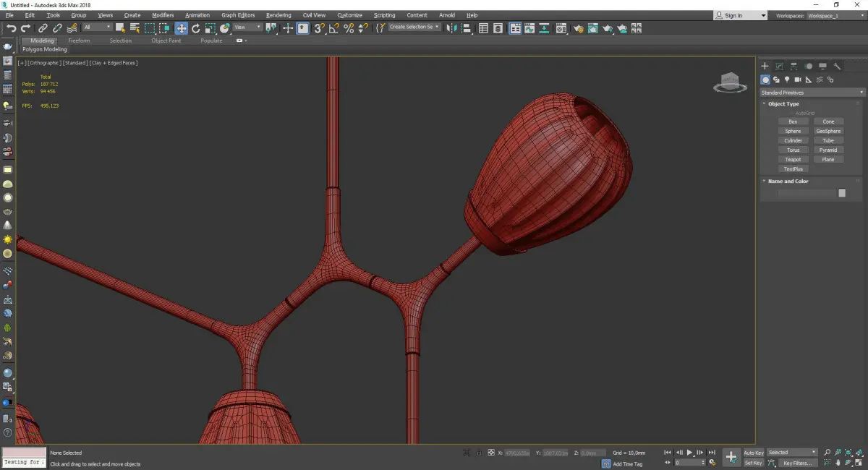Viewport: 868px width, 470px height.
Task: Open the Standard Primitives dropdown
Action: tap(812, 93)
